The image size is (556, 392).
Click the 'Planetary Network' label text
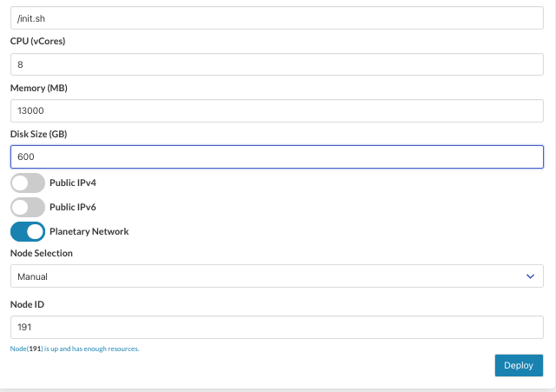pos(89,232)
